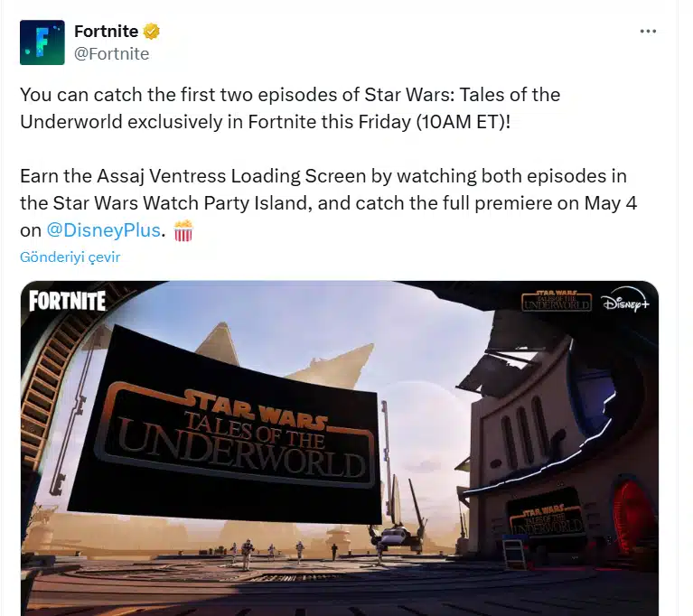The width and height of the screenshot is (693, 616).
Task: Click the large Star Wars screen in the image
Action: [x=225, y=425]
